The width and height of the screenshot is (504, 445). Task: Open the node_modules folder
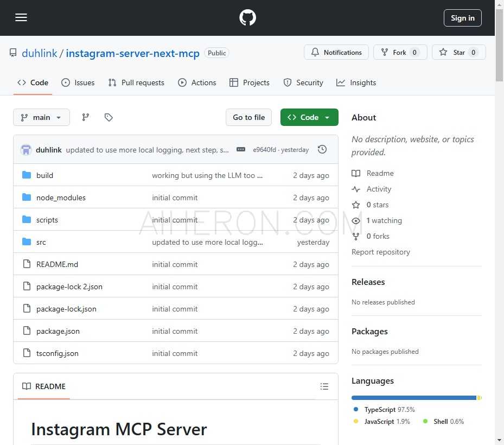point(61,198)
